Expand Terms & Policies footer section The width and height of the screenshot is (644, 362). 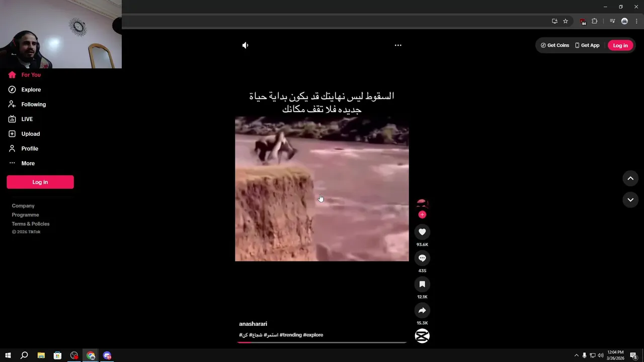tap(31, 224)
